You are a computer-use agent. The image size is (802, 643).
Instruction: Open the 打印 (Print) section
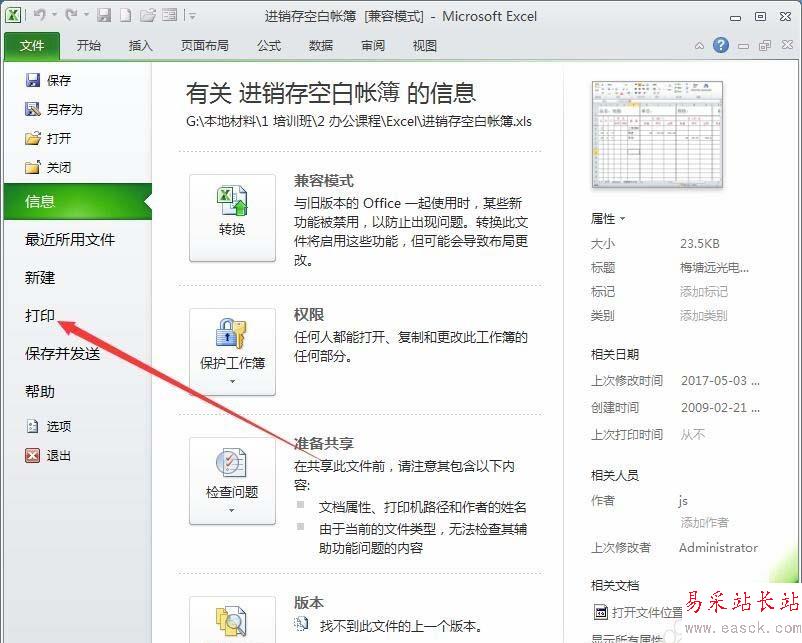pyautogui.click(x=40, y=316)
